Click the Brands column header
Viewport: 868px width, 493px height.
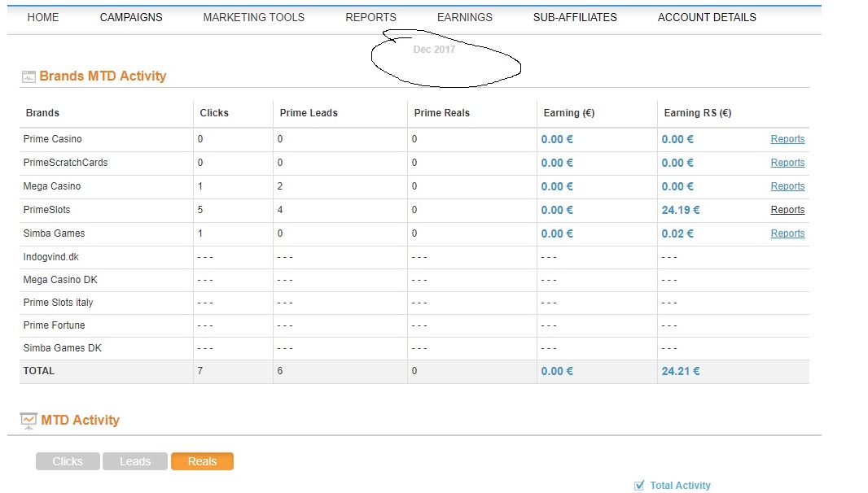pos(42,113)
